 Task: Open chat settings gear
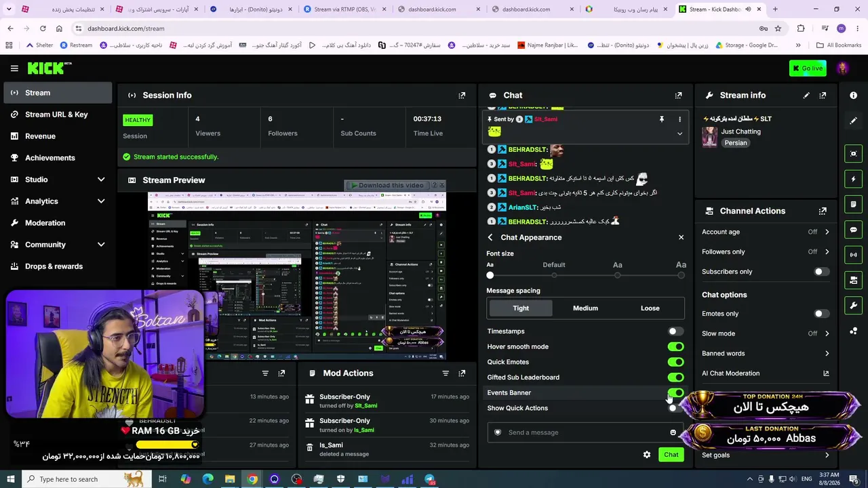(646, 455)
